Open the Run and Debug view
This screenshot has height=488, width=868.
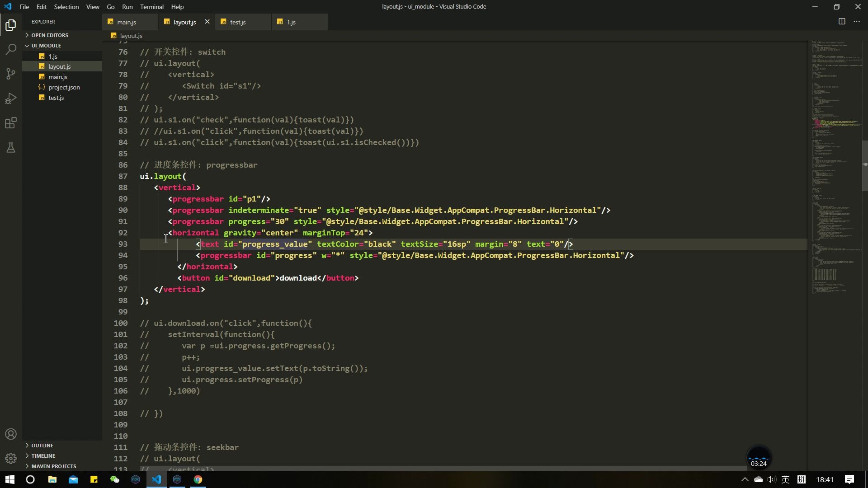point(11,99)
